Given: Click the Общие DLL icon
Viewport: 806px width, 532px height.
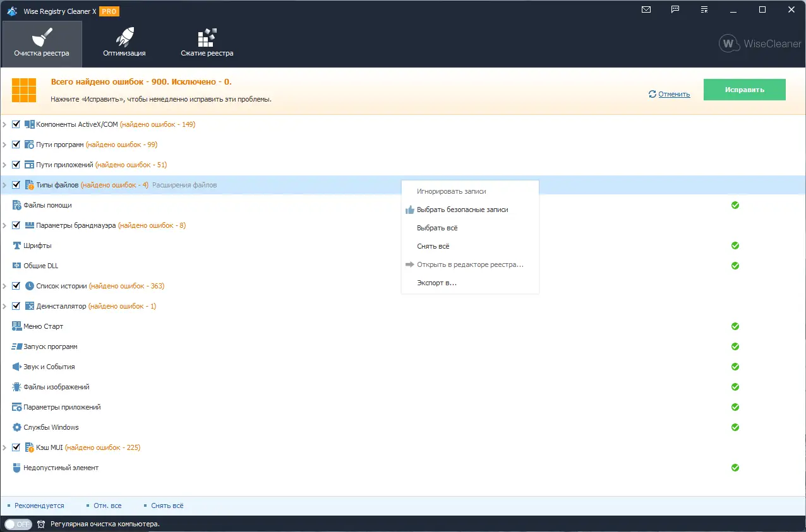Looking at the screenshot, I should coord(17,266).
